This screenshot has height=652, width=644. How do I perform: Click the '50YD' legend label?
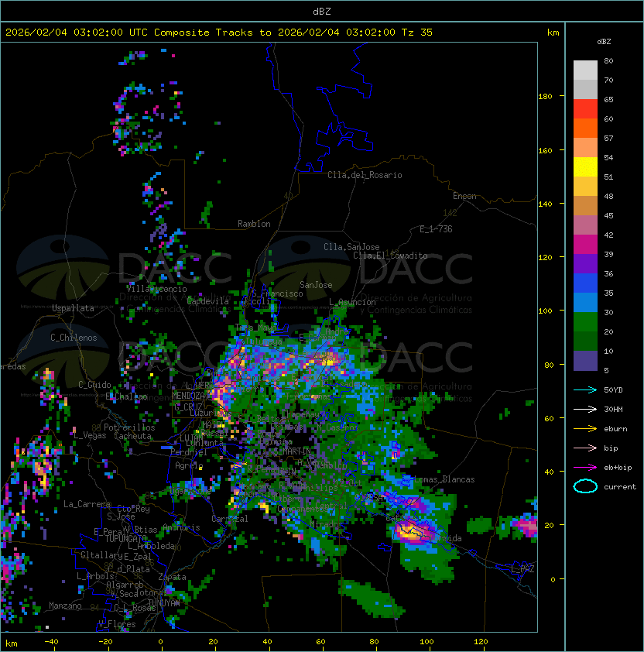613,390
